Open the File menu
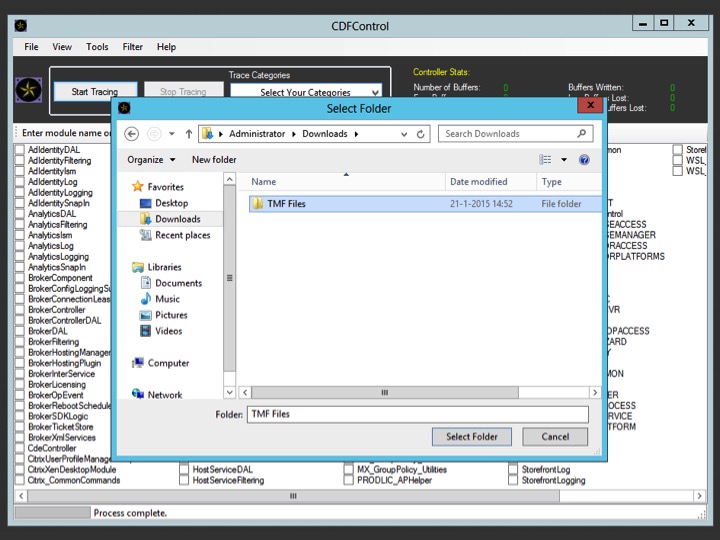Screen dimensions: 720x540 pos(31,47)
